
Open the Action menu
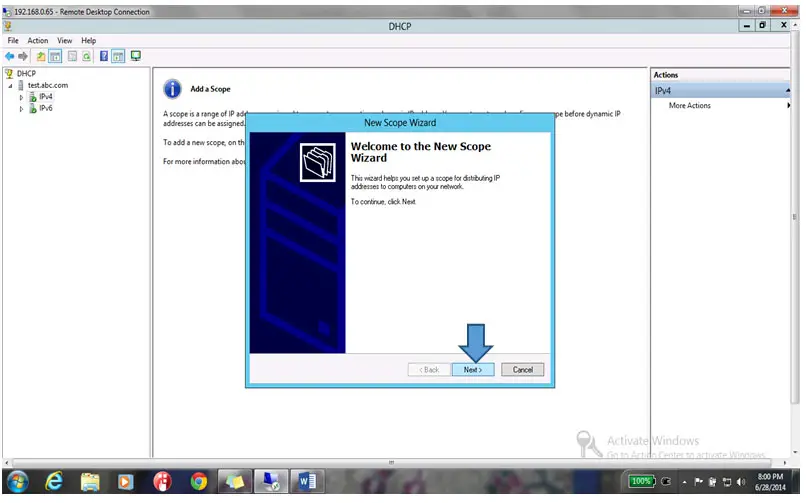pyautogui.click(x=38, y=41)
